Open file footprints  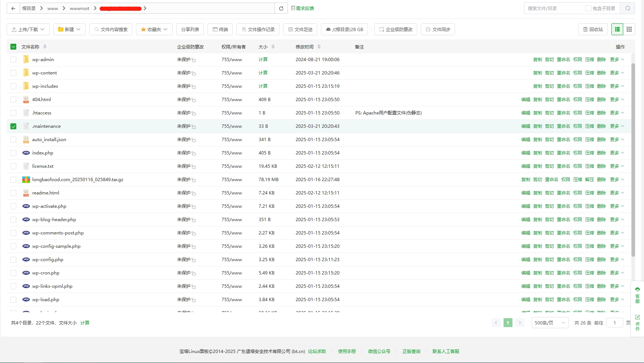(300, 29)
